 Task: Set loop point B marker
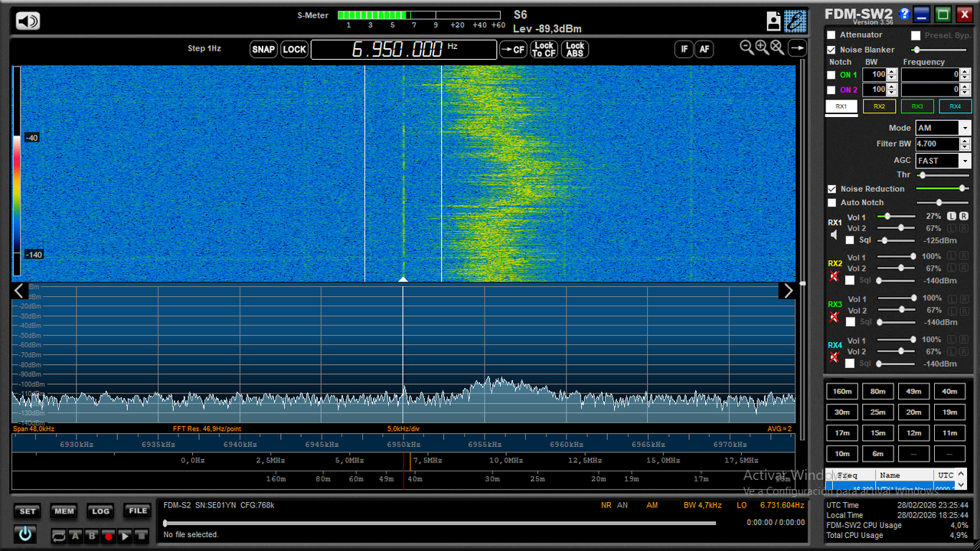tap(92, 536)
